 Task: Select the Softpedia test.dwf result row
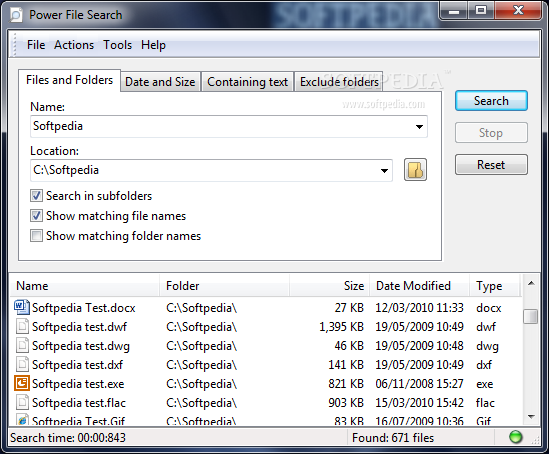coord(266,327)
